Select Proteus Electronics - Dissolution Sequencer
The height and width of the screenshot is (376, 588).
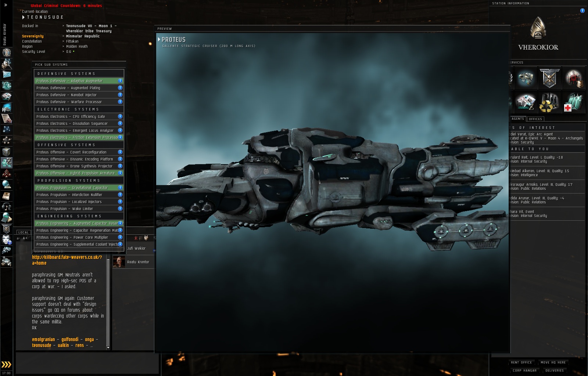tap(79, 123)
